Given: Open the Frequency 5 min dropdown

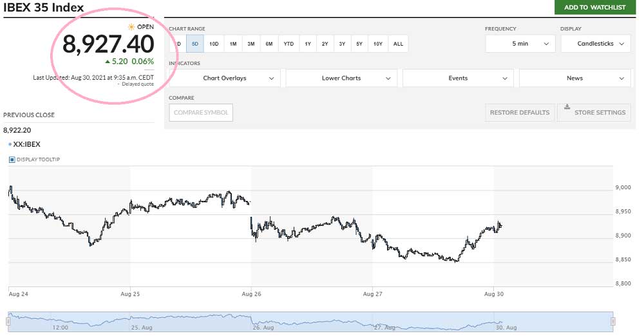Looking at the screenshot, I should click(520, 44).
